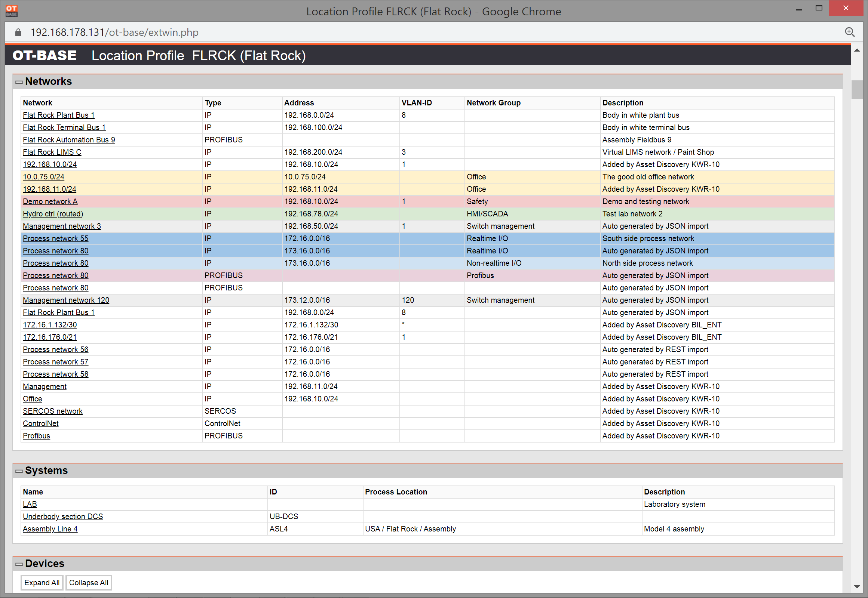Open Process network 55 link

click(55, 239)
